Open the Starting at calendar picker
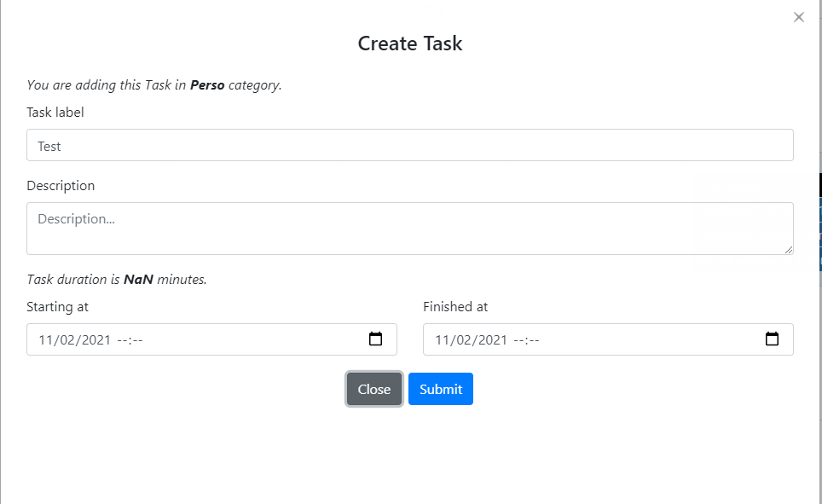 coord(375,339)
